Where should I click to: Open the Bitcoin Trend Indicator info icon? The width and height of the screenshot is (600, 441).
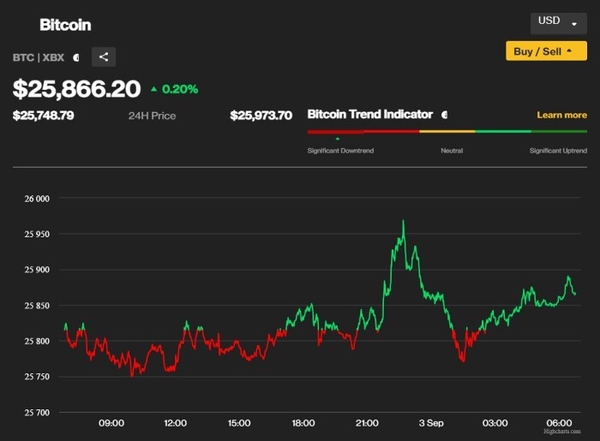[444, 114]
